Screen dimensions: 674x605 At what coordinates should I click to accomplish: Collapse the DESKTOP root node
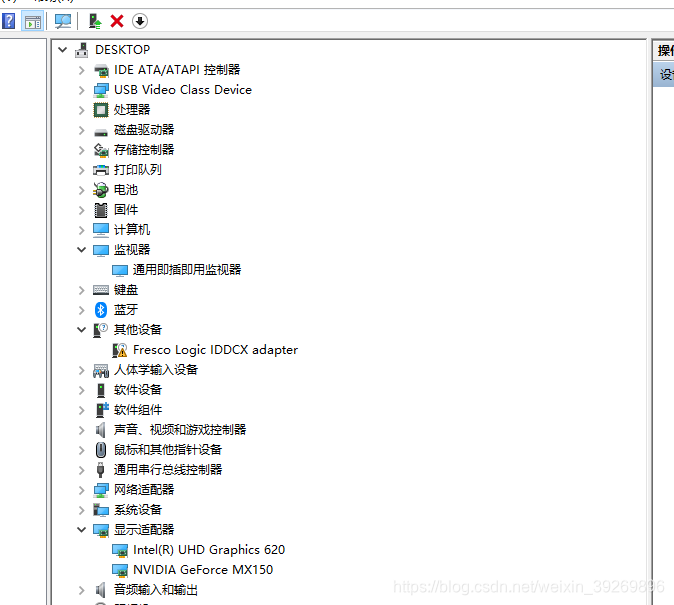coord(63,50)
